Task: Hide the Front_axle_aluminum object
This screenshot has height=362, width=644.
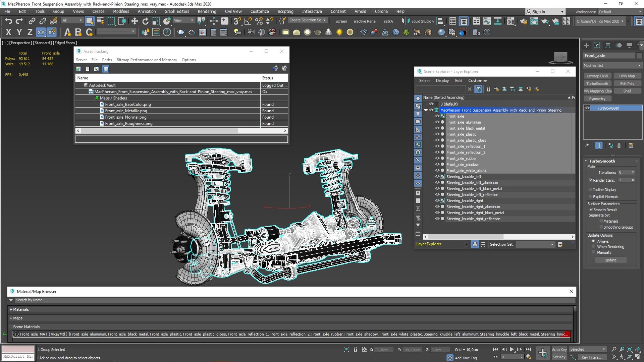Action: (437, 122)
